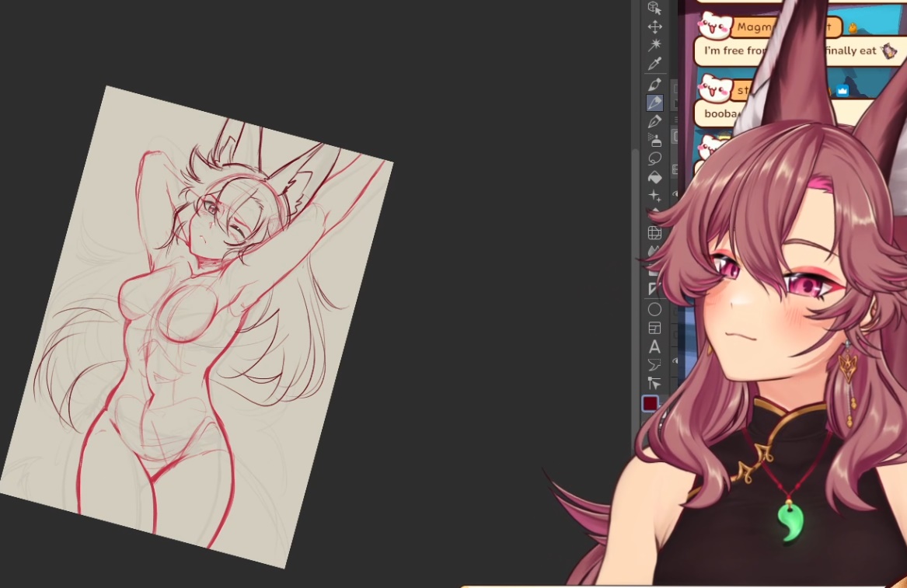Select the Figure circle tool

pos(655,309)
